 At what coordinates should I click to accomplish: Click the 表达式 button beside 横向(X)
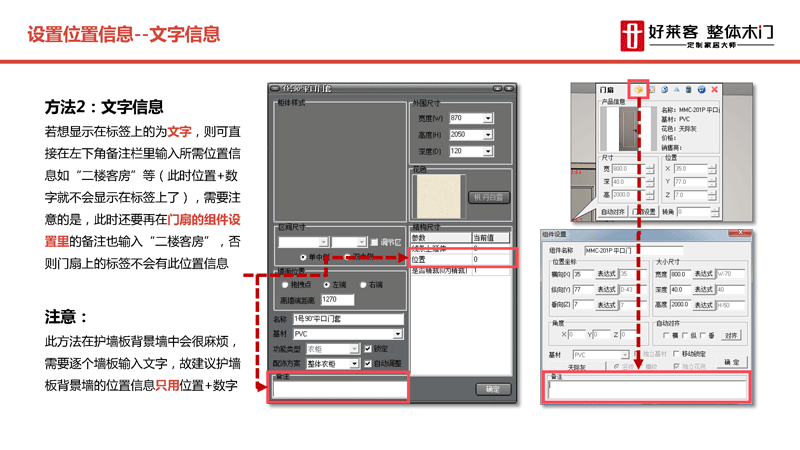click(607, 274)
